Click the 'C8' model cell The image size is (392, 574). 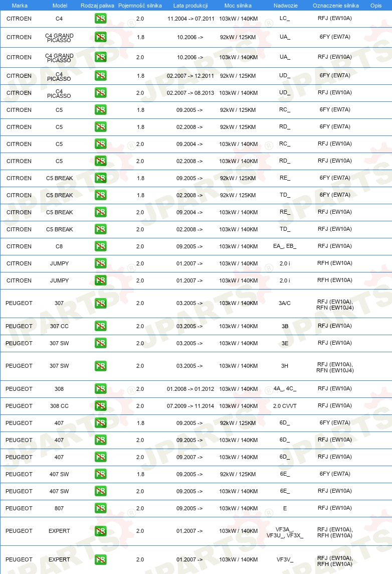(x=59, y=246)
